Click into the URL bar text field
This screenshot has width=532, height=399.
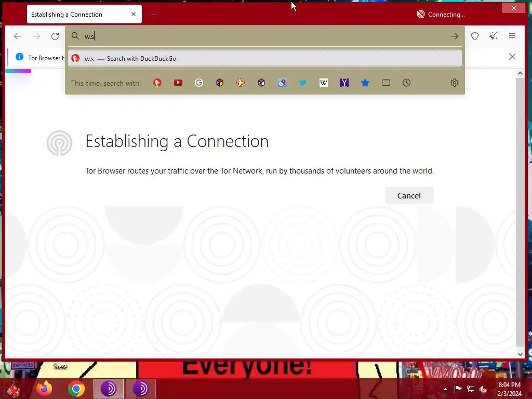264,36
